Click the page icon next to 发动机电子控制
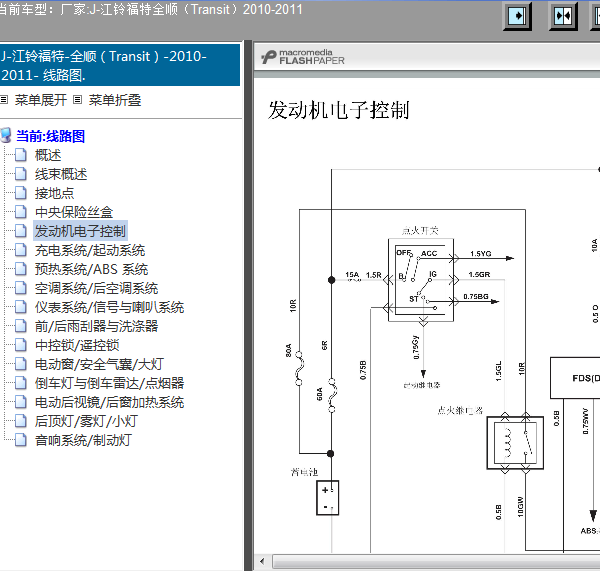The width and height of the screenshot is (600, 571). click(x=21, y=231)
